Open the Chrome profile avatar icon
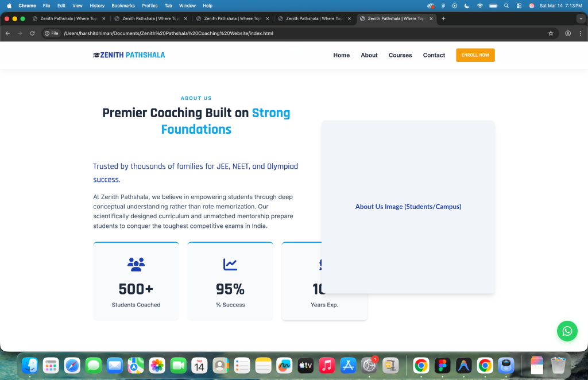 568,33
